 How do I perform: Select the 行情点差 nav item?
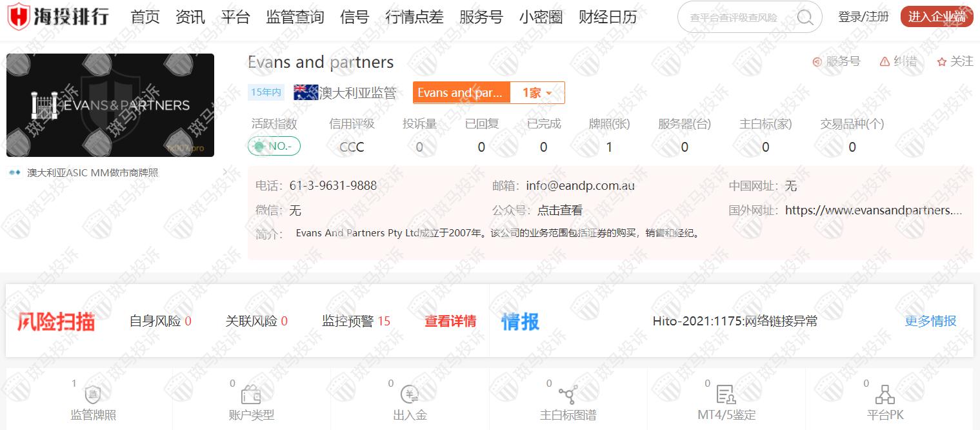pos(414,17)
